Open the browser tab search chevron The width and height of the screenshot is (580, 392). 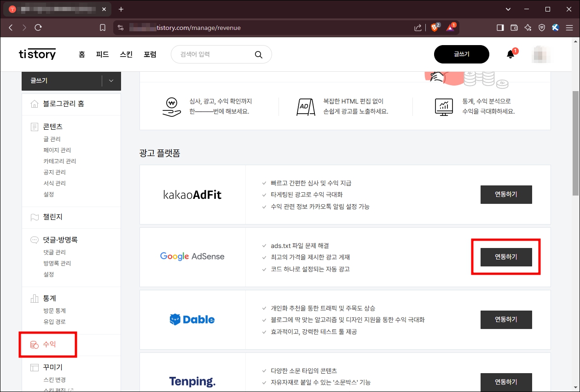tap(508, 9)
